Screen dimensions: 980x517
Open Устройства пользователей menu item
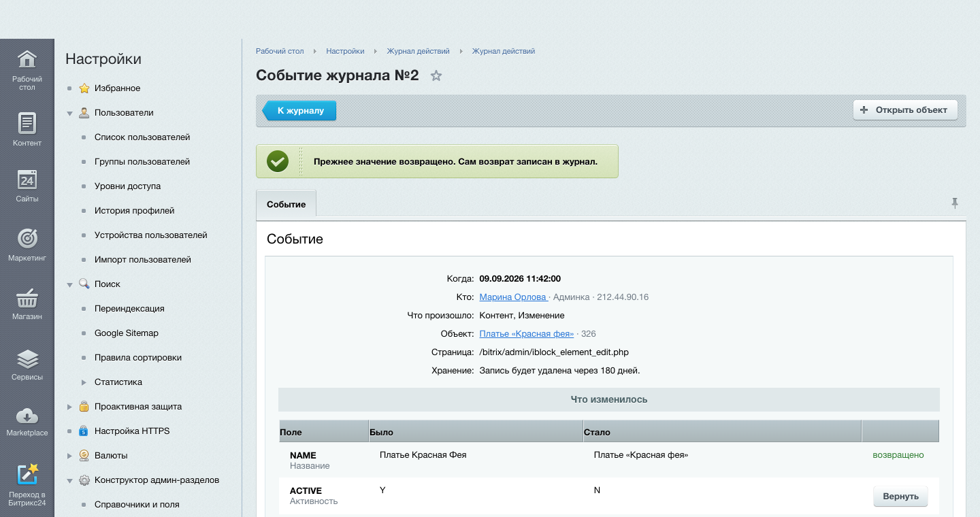coord(151,235)
